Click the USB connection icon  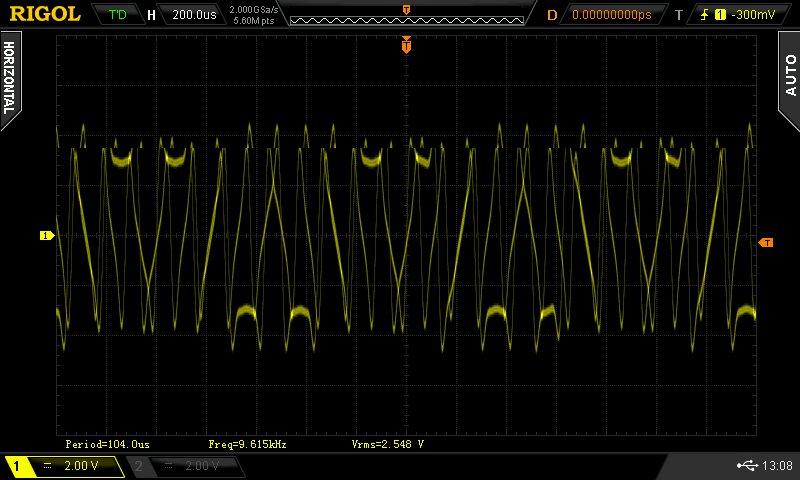pos(747,465)
